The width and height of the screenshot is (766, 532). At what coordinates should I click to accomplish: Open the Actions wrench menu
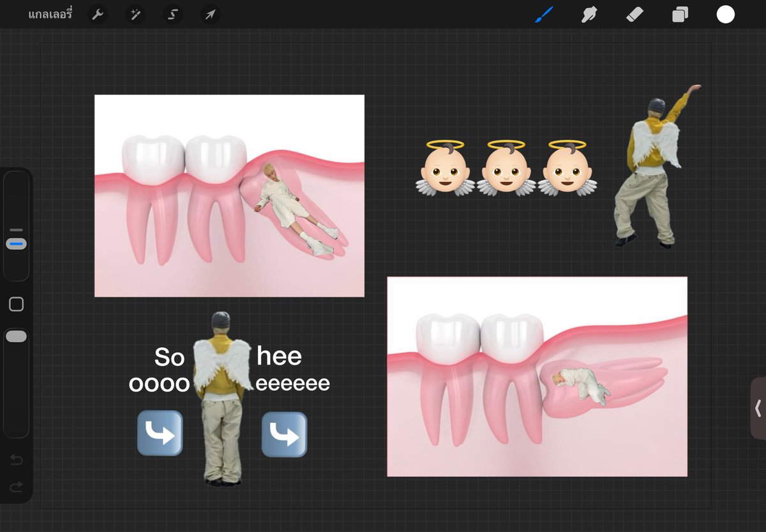point(98,14)
